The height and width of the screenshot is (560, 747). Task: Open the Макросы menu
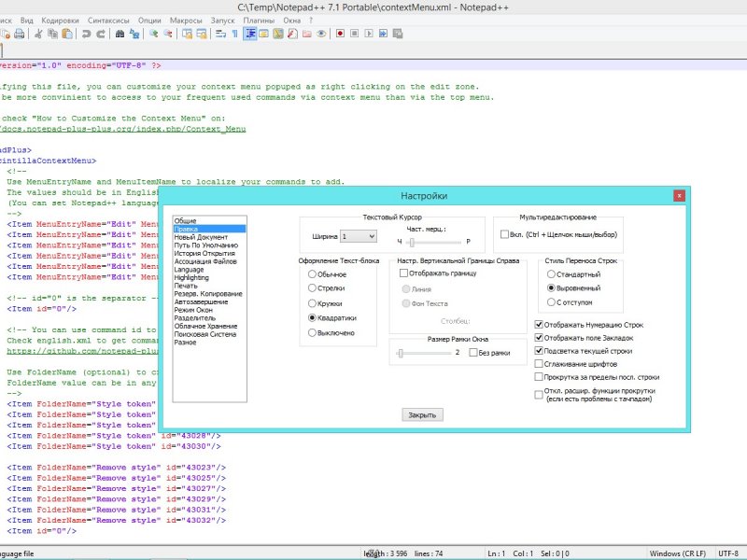(186, 21)
